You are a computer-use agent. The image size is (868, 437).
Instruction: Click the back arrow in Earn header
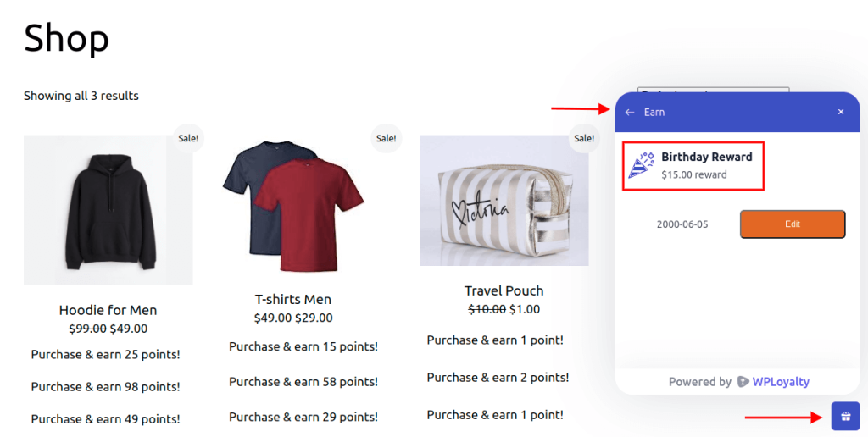tap(630, 113)
